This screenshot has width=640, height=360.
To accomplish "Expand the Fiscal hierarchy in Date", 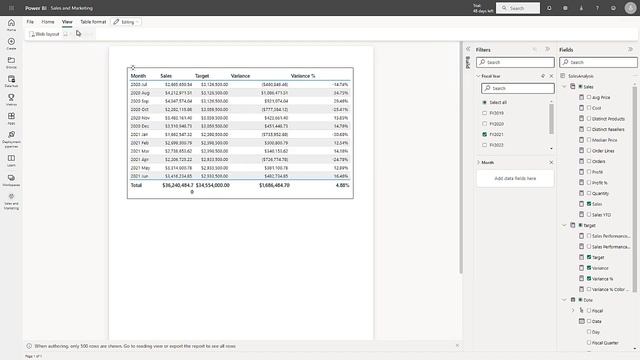I will pyautogui.click(x=573, y=311).
